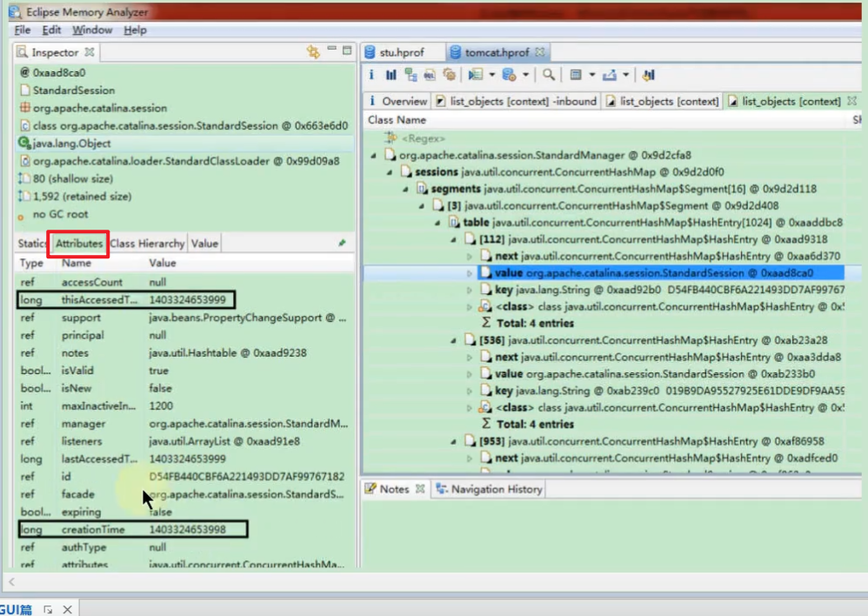Minimize the Inspector panel
Viewport: 868px width, 616px height.
coord(331,50)
